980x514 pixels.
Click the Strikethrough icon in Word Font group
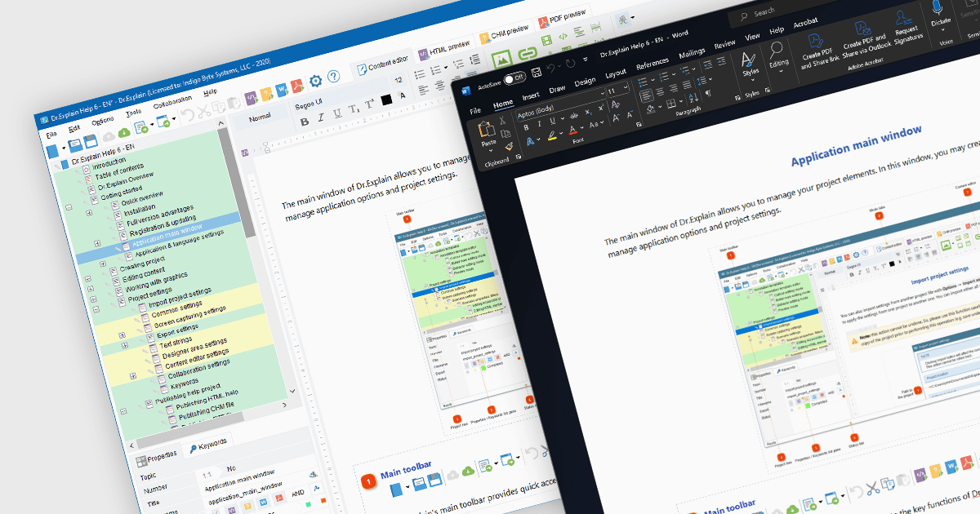coord(574,116)
